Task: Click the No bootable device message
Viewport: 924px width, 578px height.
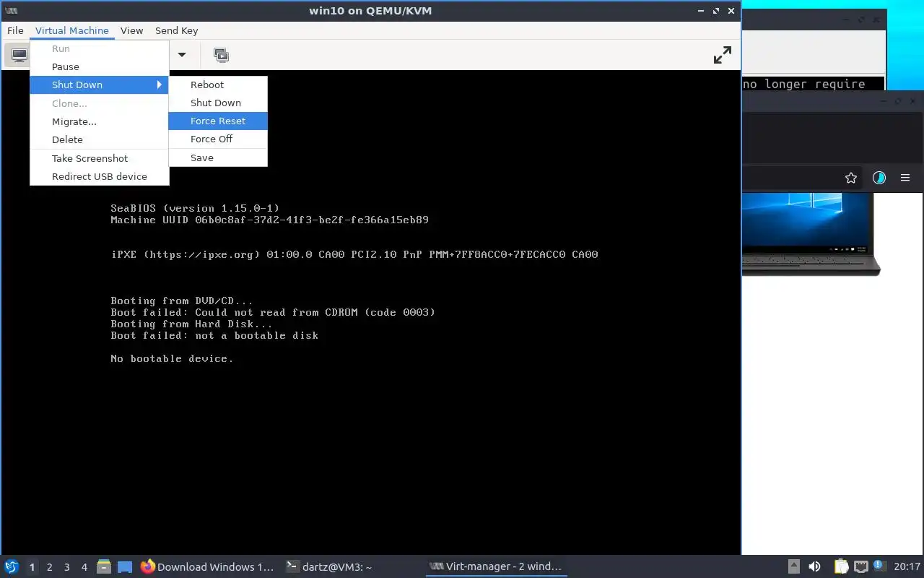Action: [x=172, y=358]
